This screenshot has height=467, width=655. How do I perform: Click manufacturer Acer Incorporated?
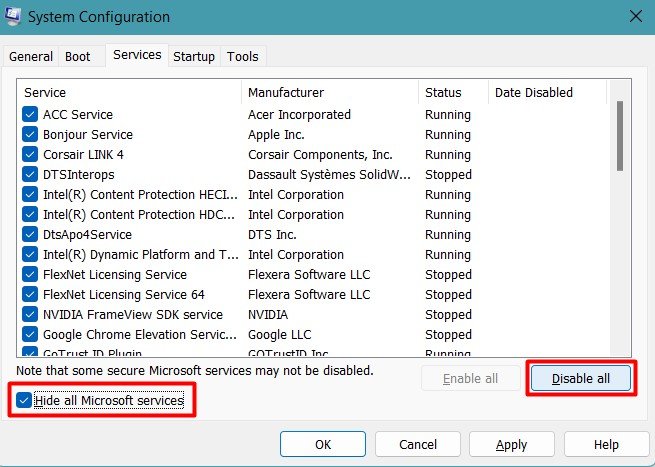[299, 114]
